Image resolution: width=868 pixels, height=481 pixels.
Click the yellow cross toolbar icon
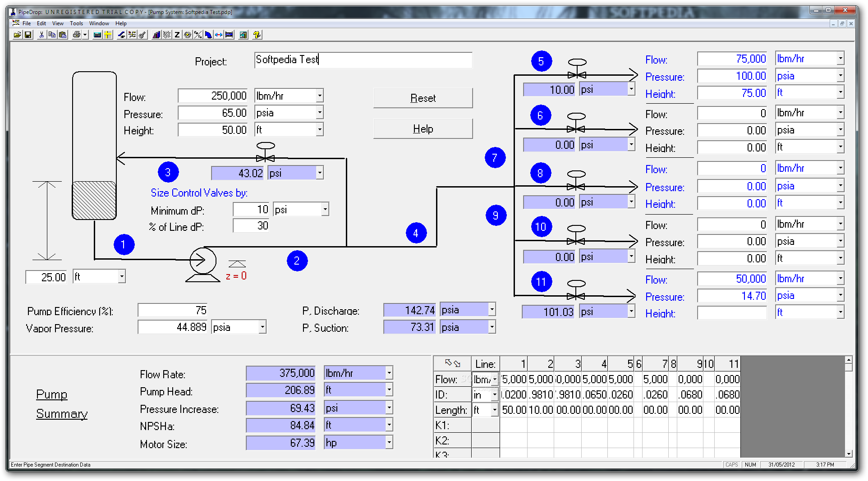click(108, 35)
